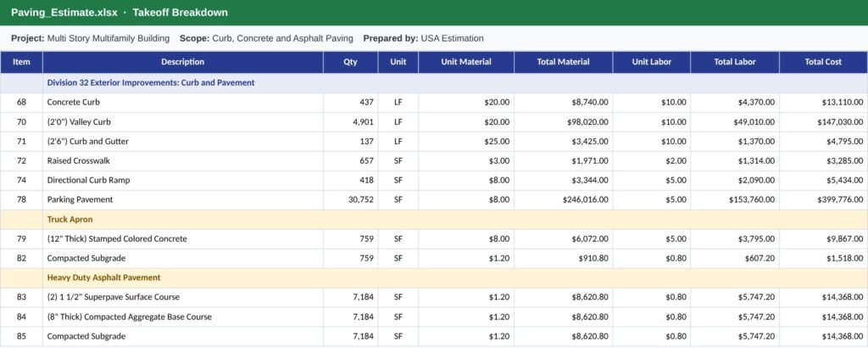Select the Description column header
This screenshot has width=868, height=348.
click(x=183, y=62)
